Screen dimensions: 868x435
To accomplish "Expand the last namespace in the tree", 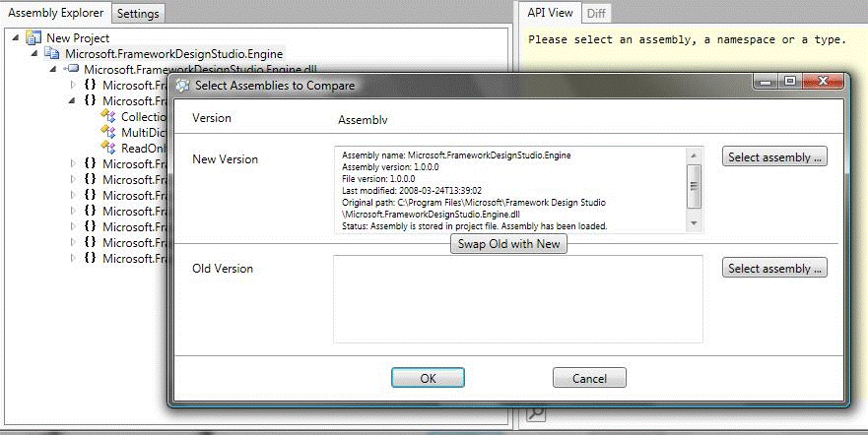I will coord(72,258).
